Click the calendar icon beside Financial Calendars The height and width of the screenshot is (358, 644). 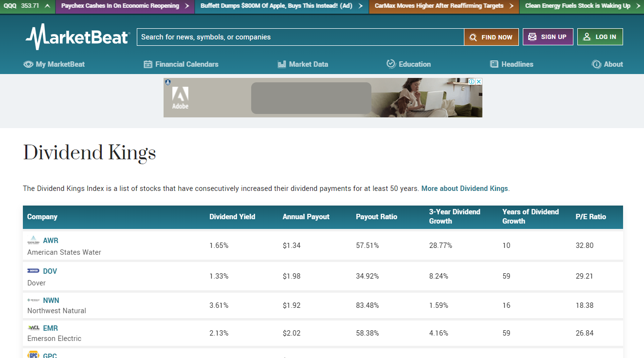click(148, 64)
